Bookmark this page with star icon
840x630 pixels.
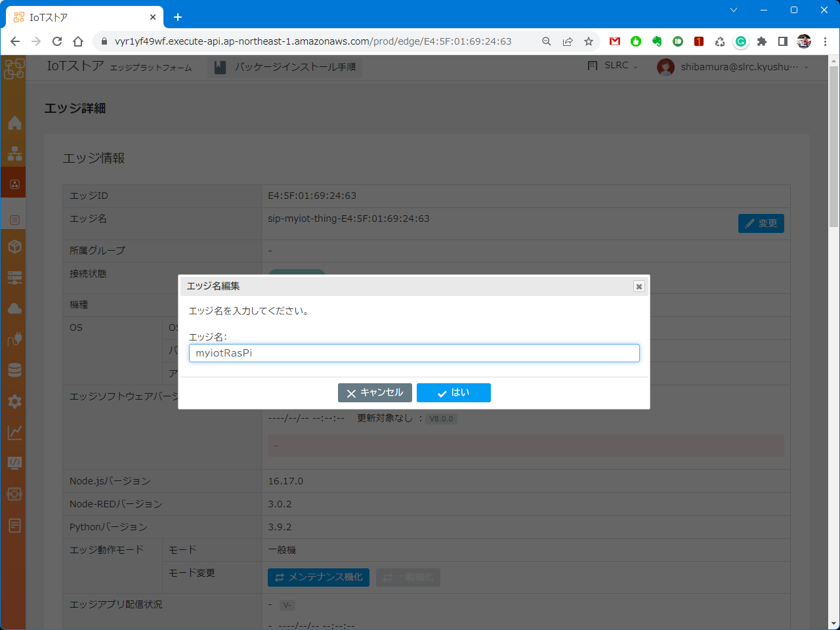(x=589, y=41)
